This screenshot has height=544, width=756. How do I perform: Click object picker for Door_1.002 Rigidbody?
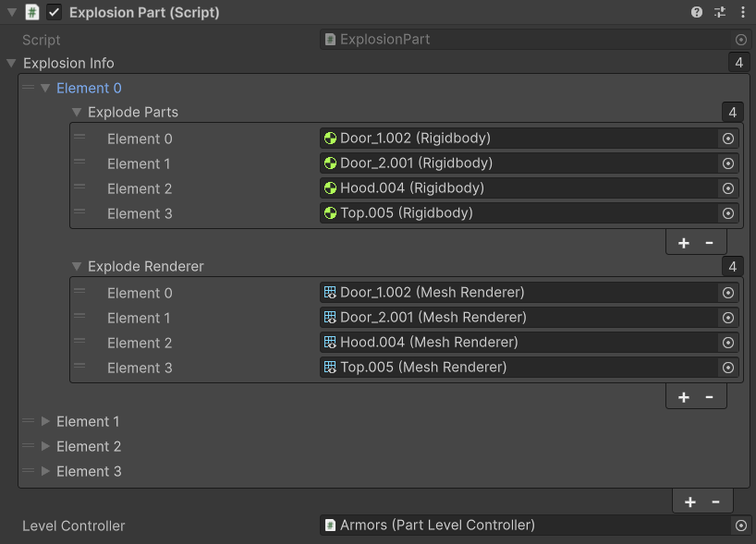[727, 139]
